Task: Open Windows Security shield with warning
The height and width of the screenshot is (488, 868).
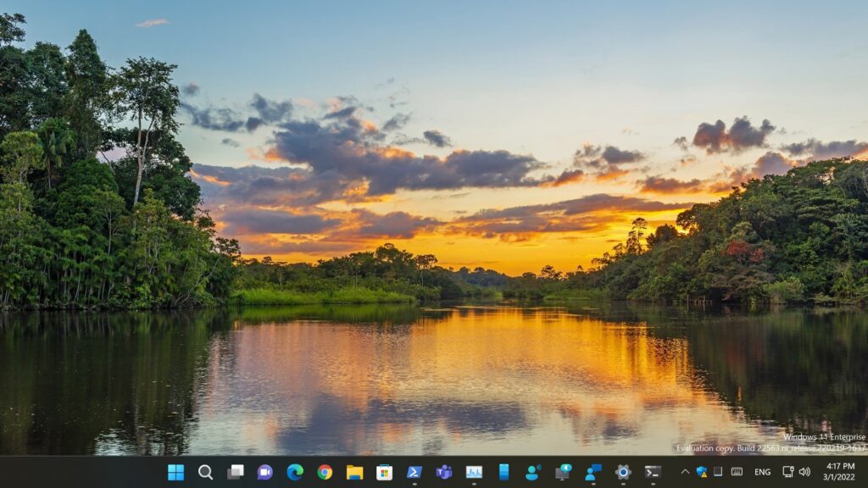Action: coord(702,472)
